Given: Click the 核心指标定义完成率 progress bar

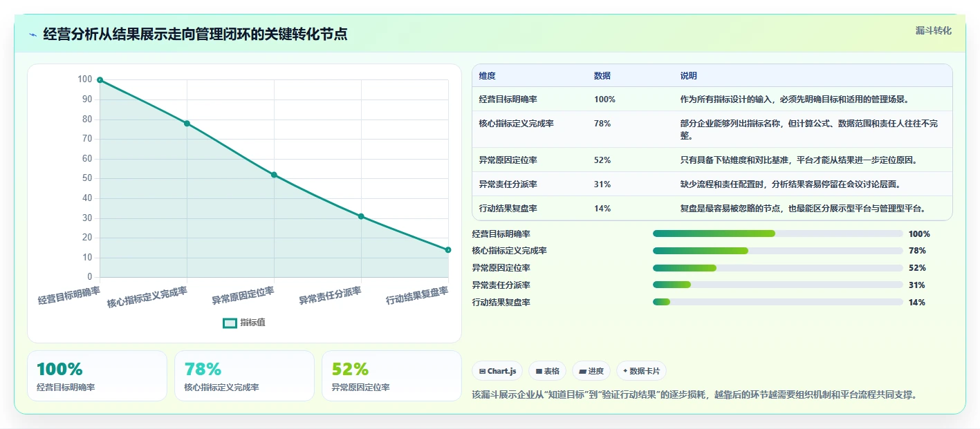Looking at the screenshot, I should [x=778, y=251].
